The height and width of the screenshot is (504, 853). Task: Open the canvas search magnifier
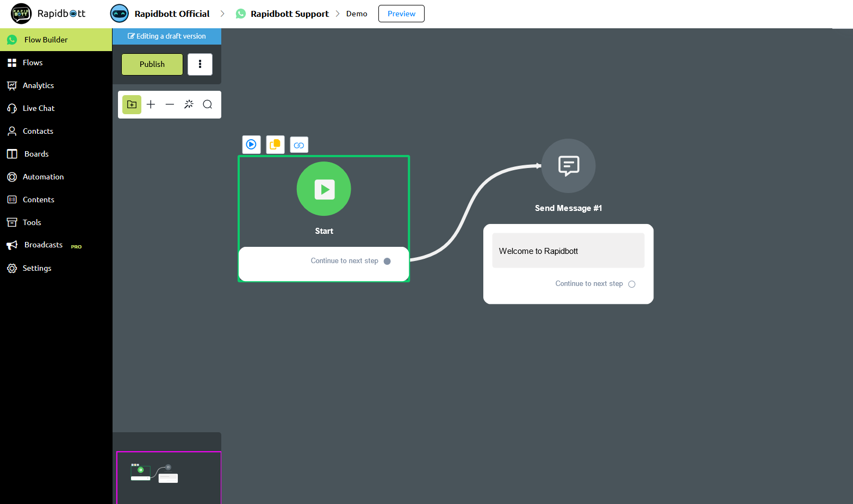pyautogui.click(x=207, y=104)
